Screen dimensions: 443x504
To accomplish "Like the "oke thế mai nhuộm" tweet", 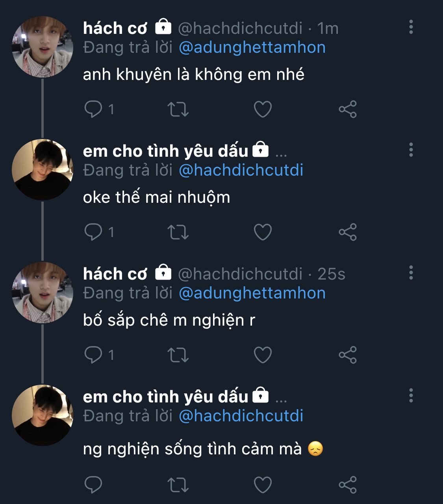I will pyautogui.click(x=263, y=232).
